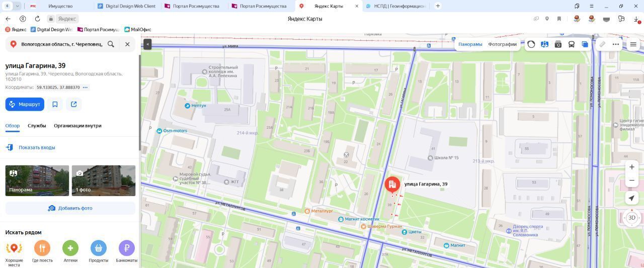This screenshot has height=268, width=644.
Task: Open the Организации внутри tab
Action: [77, 126]
